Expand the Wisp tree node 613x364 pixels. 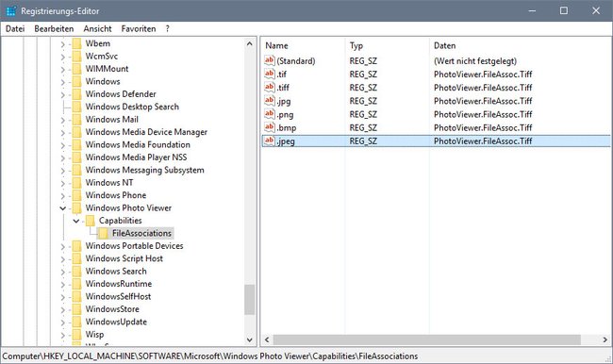click(62, 335)
